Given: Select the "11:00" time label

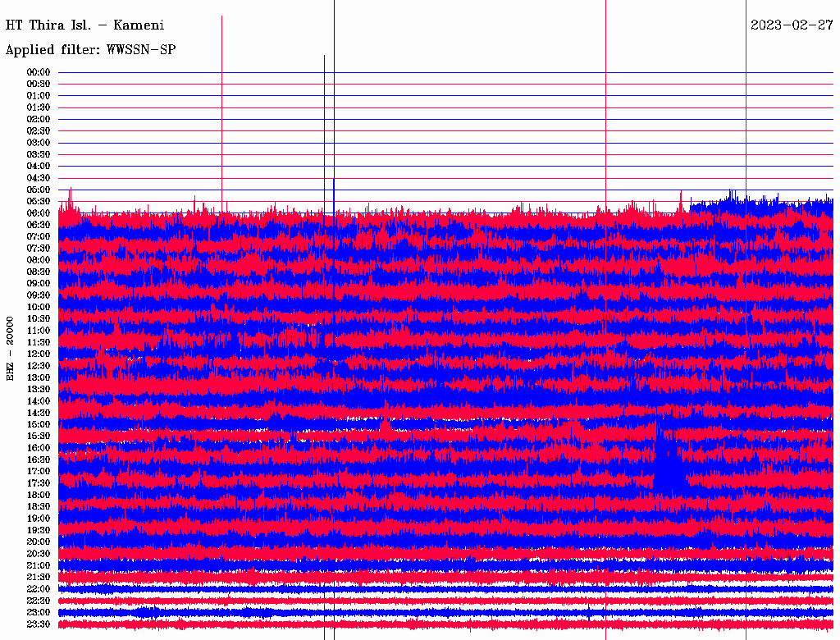Looking at the screenshot, I should (x=39, y=331).
